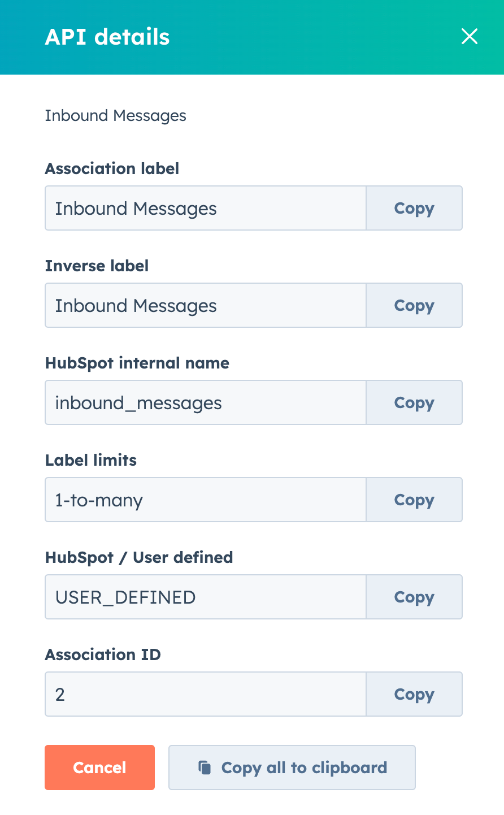Click the clipboard icon on Copy all button
This screenshot has height=815, width=504.
pos(203,767)
